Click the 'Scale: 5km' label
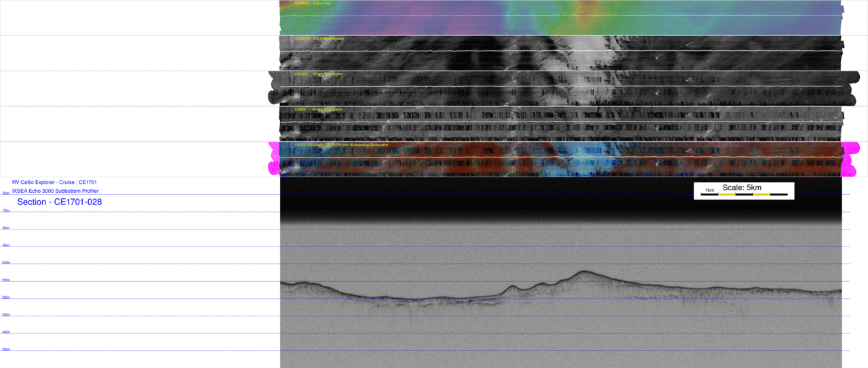The image size is (868, 368). point(741,187)
